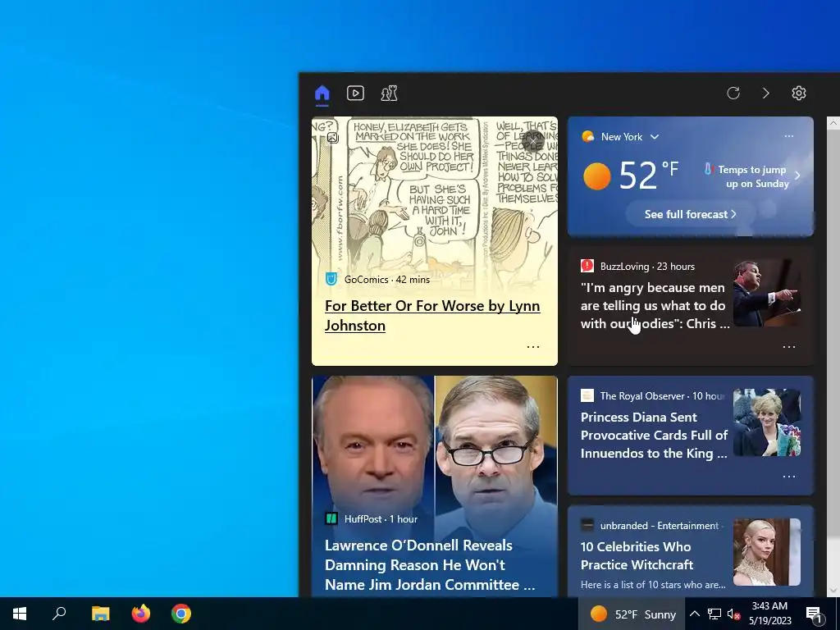840x630 pixels.
Task: Expand the New York location dropdown
Action: tap(655, 137)
